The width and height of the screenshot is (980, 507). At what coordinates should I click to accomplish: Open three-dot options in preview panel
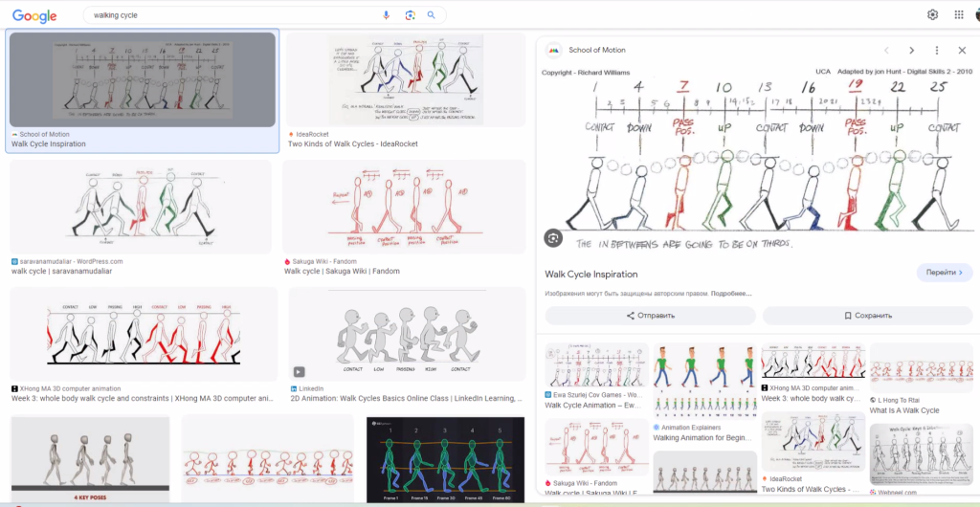(x=936, y=50)
